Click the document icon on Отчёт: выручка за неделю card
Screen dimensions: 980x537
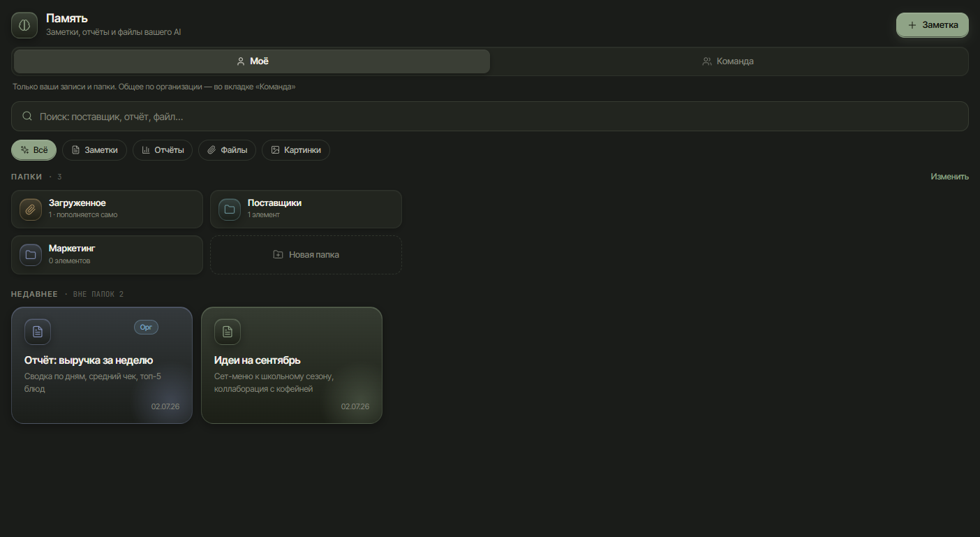coord(38,332)
